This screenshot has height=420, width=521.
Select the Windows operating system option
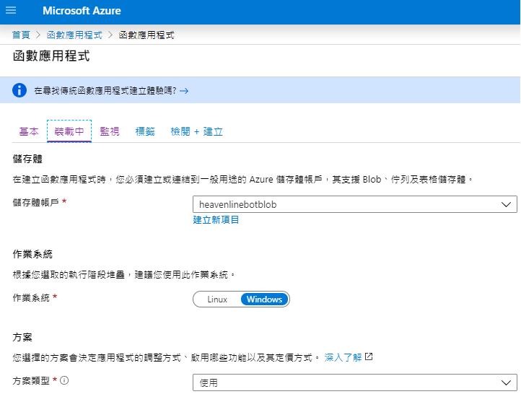point(265,299)
